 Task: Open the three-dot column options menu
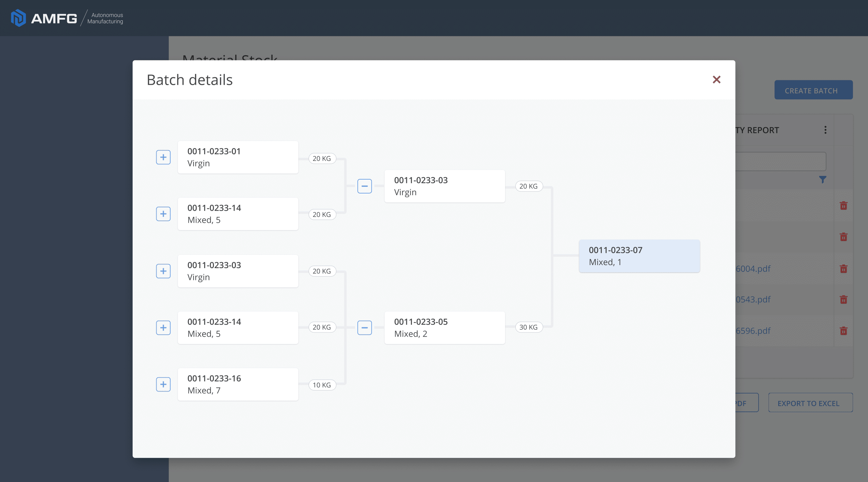pyautogui.click(x=825, y=130)
